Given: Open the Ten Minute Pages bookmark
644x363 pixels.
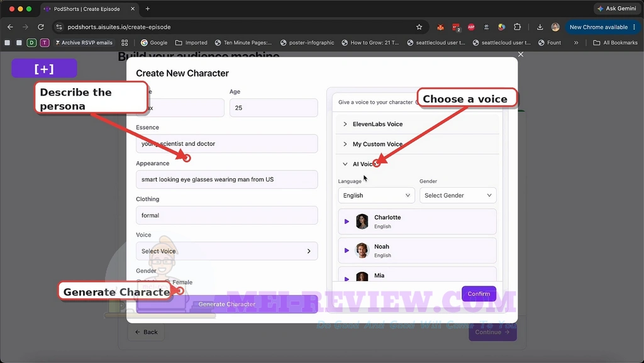Looking at the screenshot, I should pos(243,43).
